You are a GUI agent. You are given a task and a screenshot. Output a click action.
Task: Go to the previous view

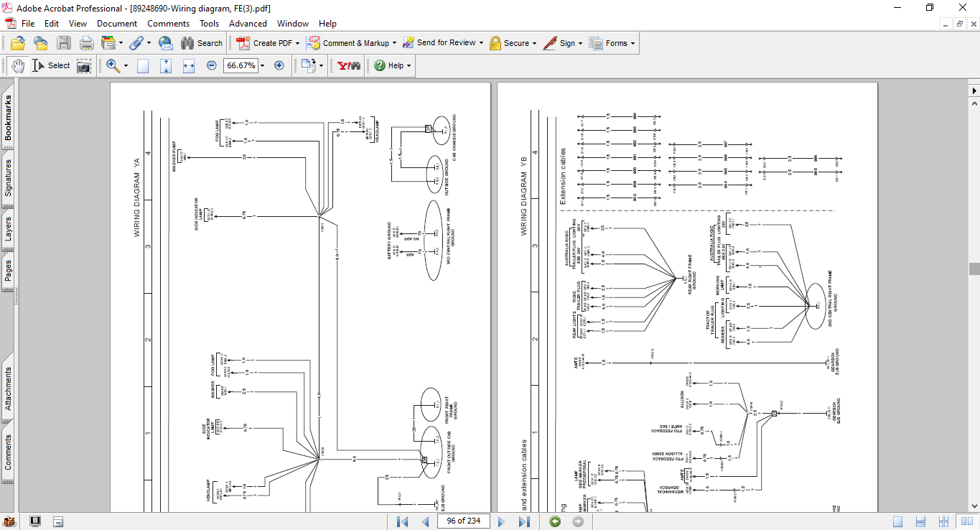point(555,521)
